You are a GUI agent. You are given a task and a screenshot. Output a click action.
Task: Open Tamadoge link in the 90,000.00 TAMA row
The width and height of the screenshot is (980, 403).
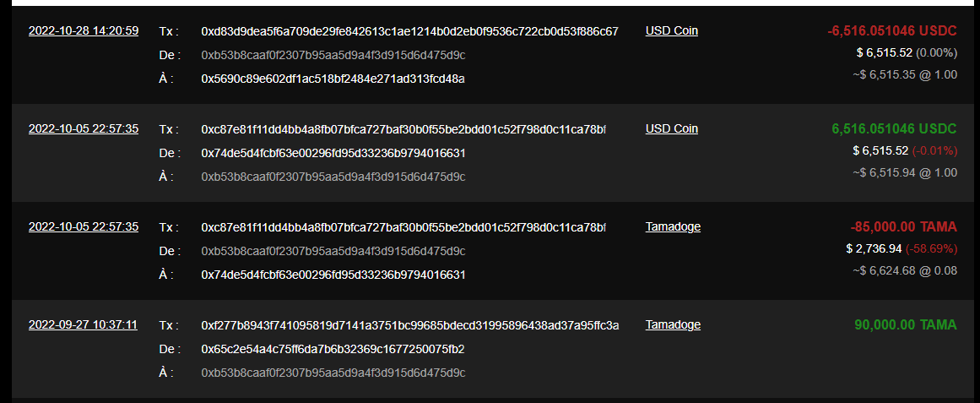(x=673, y=325)
